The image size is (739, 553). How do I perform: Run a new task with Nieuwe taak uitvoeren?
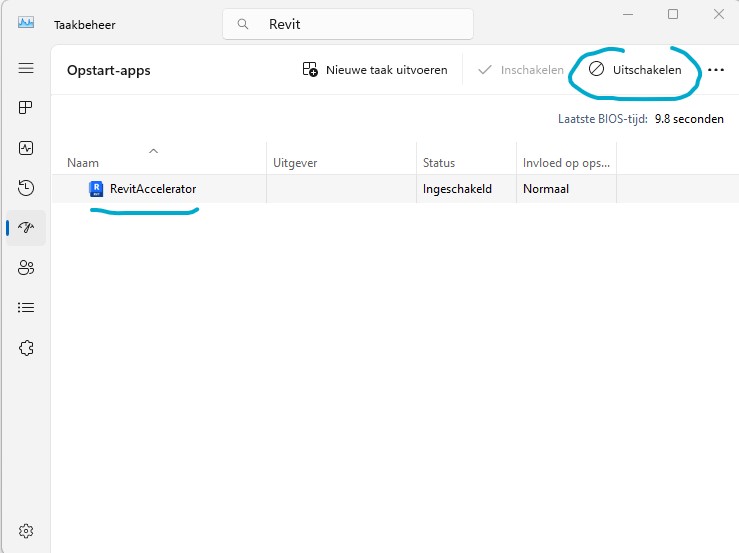click(375, 70)
